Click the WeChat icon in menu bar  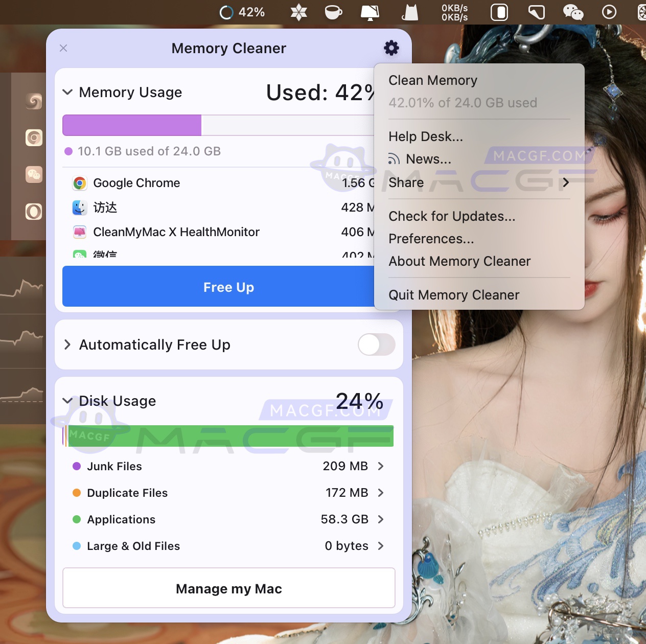[x=573, y=12]
